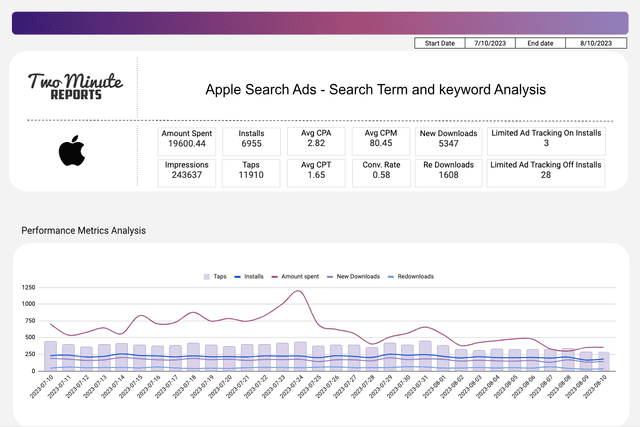Click the Installs 6955 card
This screenshot has width=640, height=427.
coord(251,141)
